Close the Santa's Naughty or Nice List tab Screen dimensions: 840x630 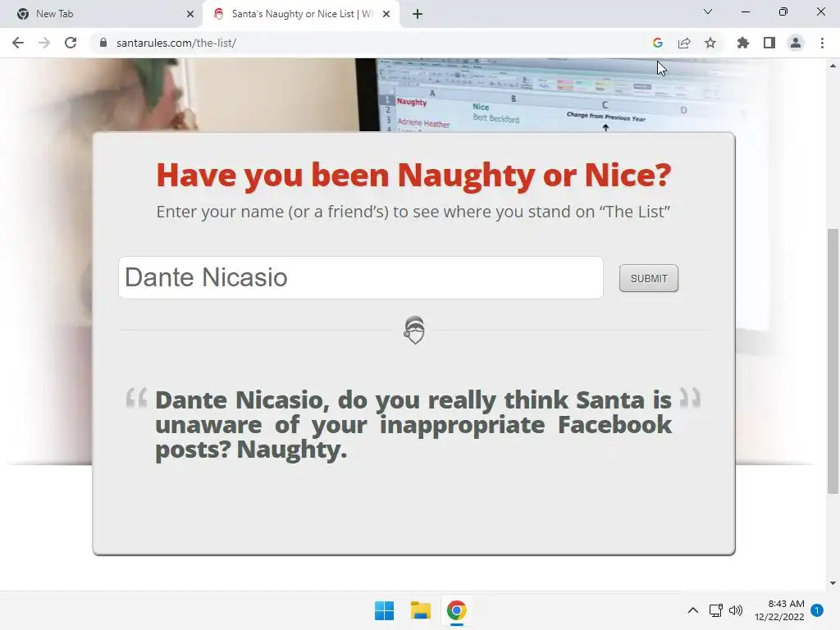pos(386,14)
